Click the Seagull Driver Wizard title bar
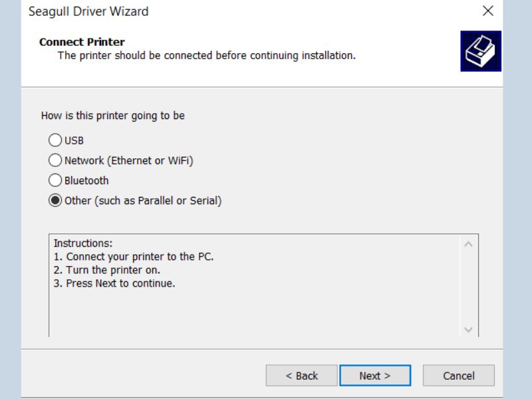Viewport: 532px width, 399px height. [x=199, y=11]
